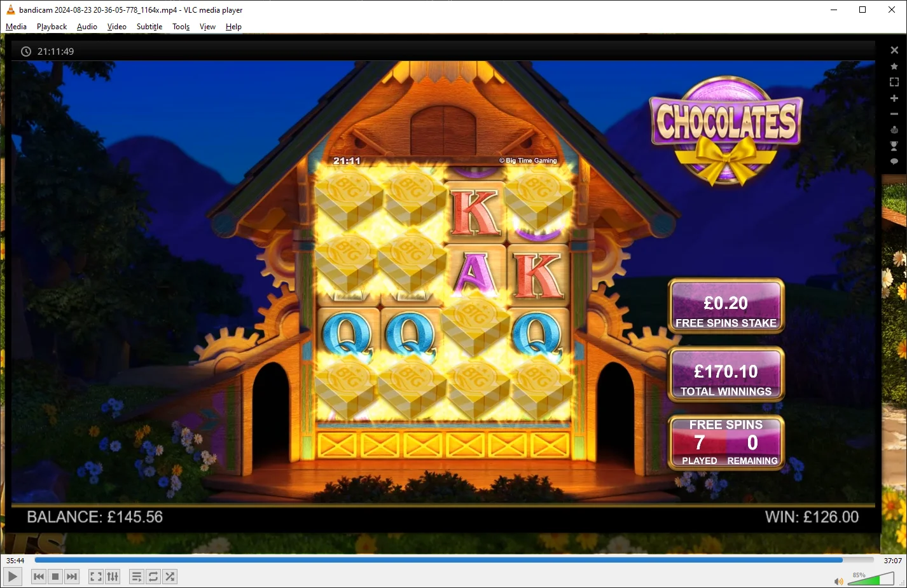This screenshot has width=907, height=588.
Task: Toggle VLC fullscreen from the control bar
Action: (96, 577)
